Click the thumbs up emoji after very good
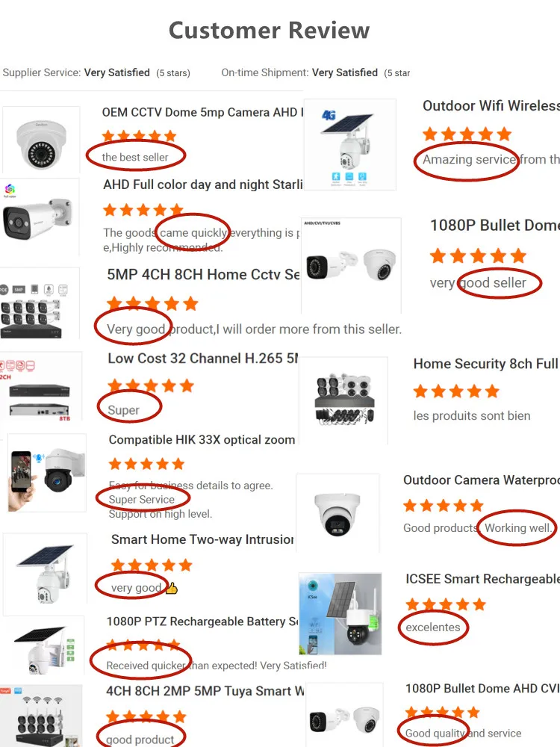The height and width of the screenshot is (747, 560). coord(172,589)
